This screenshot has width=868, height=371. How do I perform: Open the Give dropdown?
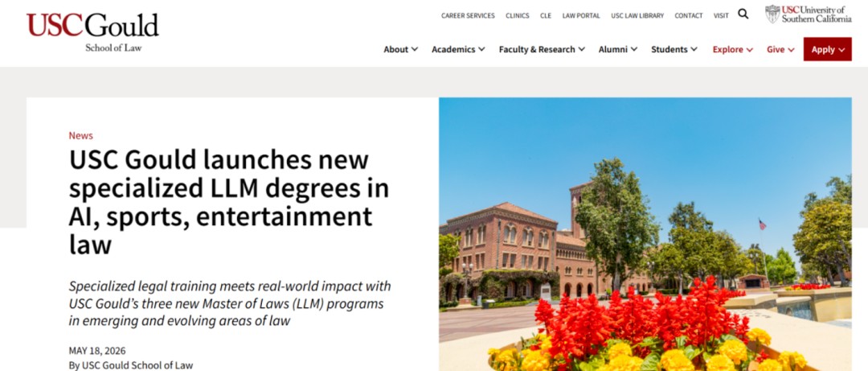click(780, 49)
